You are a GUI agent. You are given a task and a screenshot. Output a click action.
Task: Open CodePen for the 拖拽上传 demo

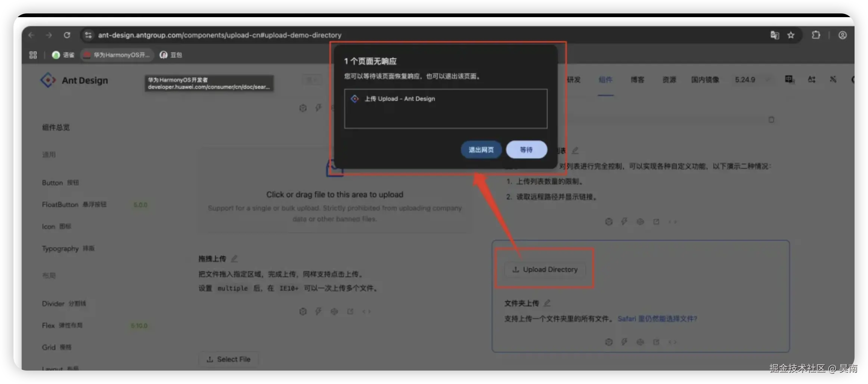coord(334,312)
